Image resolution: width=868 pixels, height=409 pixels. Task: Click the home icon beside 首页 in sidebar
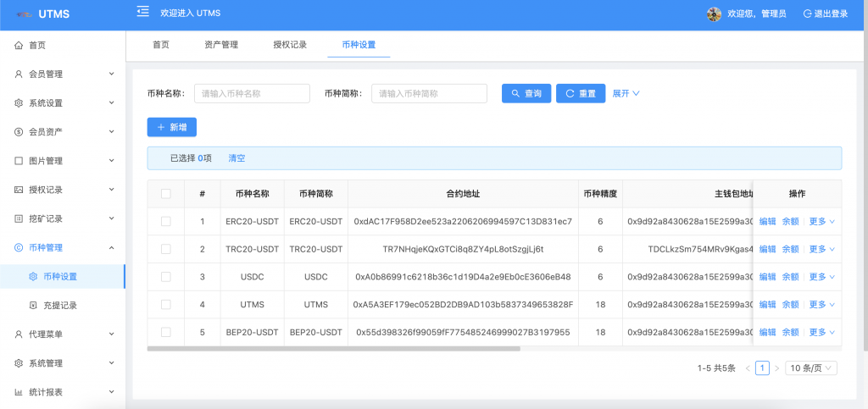pyautogui.click(x=19, y=46)
